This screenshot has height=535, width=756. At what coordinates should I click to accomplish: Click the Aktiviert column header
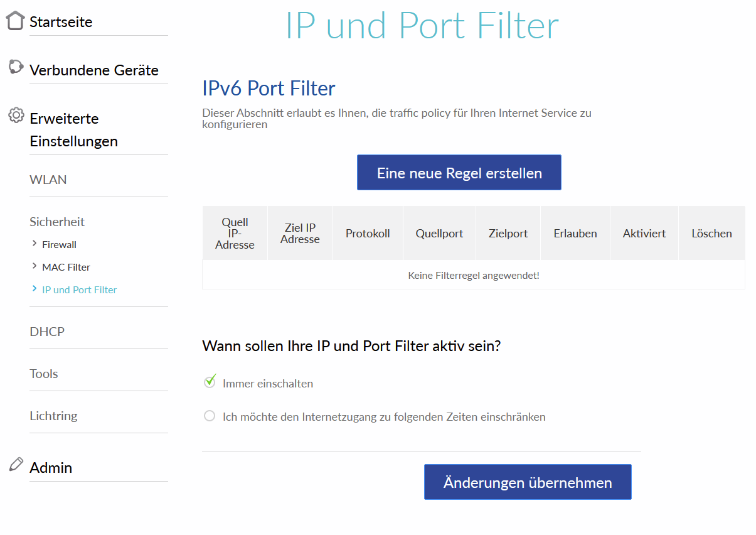pyautogui.click(x=644, y=234)
